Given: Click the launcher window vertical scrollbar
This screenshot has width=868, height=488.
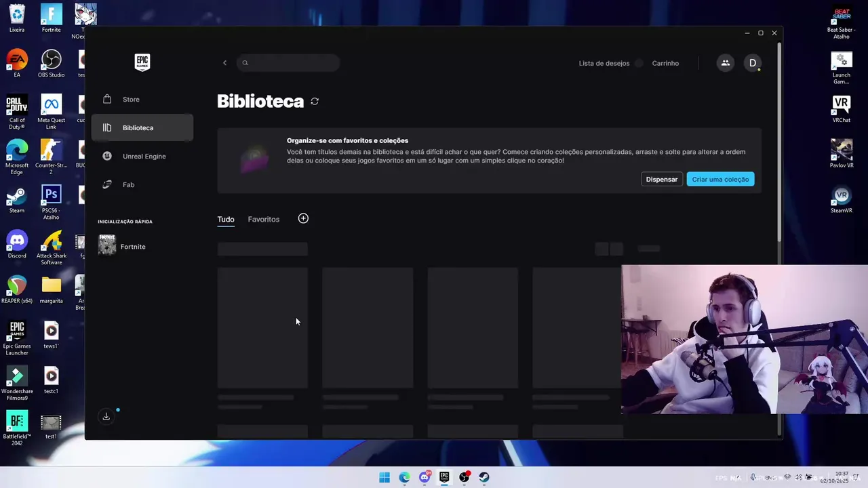Looking at the screenshot, I should tap(779, 142).
